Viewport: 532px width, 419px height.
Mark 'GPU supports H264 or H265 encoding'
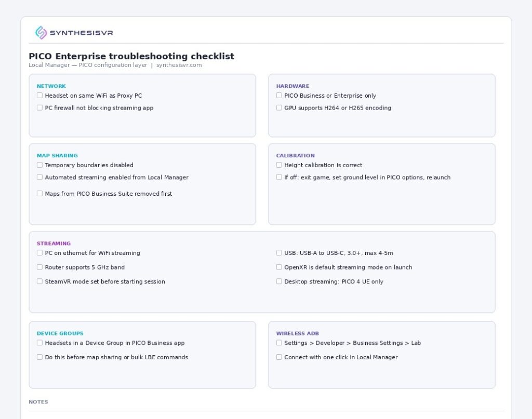[279, 108]
